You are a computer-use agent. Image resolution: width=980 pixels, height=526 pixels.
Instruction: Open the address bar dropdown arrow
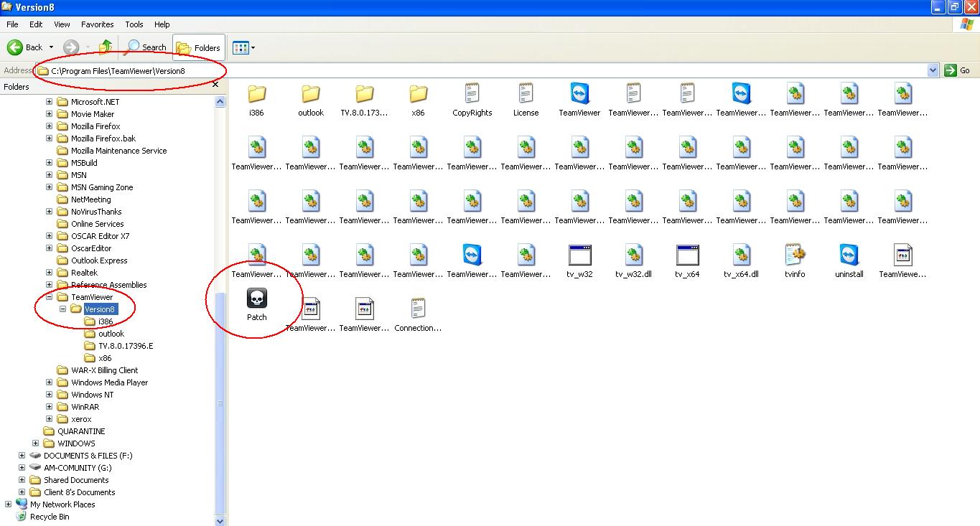tap(933, 70)
